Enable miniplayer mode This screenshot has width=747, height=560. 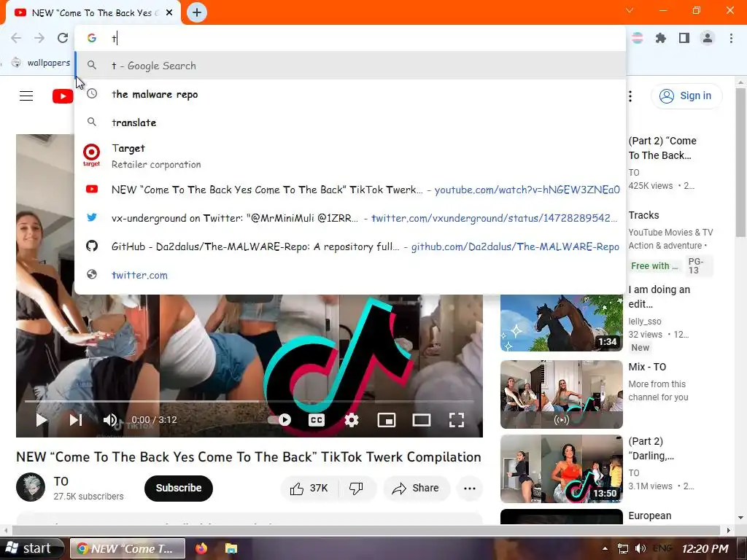(x=387, y=419)
